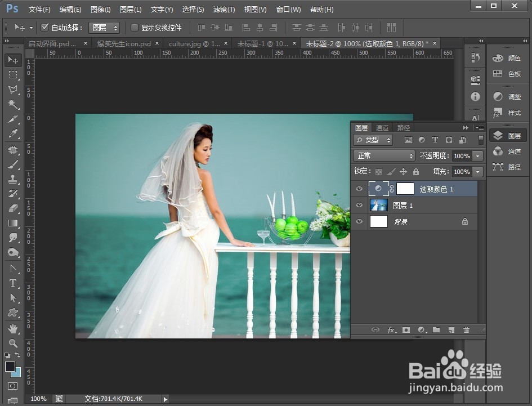Open the collapsed 路径 panel button
The width and height of the screenshot is (532, 406).
(507, 167)
